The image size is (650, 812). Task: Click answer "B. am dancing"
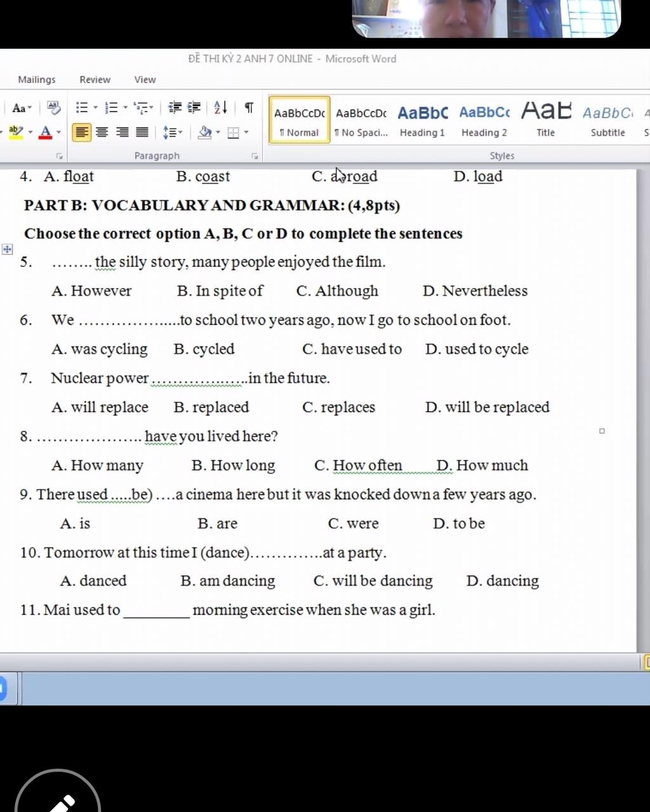228,581
